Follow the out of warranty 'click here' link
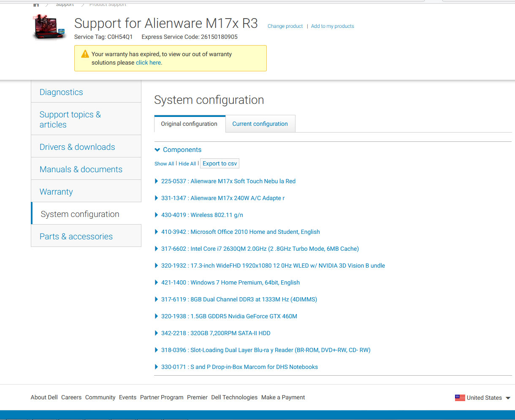 coord(148,62)
